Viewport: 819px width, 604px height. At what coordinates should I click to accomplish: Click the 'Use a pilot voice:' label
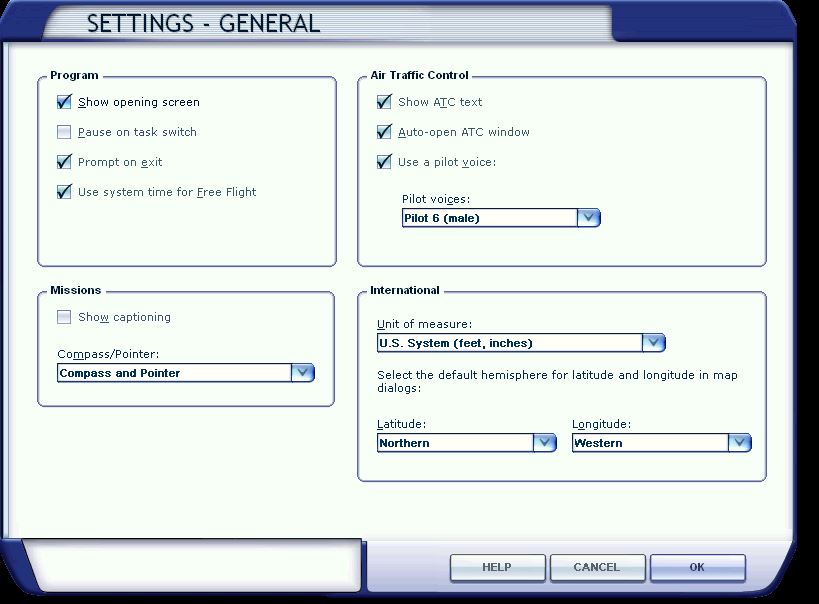(x=447, y=162)
